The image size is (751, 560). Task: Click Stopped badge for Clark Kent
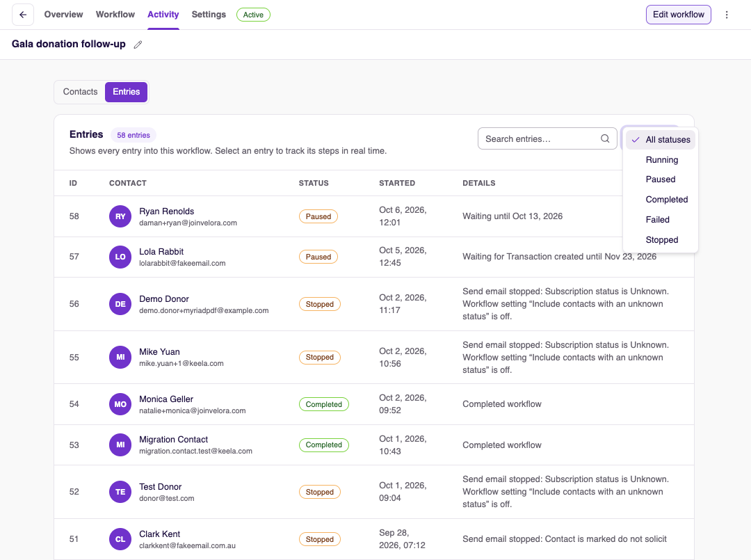click(x=319, y=539)
